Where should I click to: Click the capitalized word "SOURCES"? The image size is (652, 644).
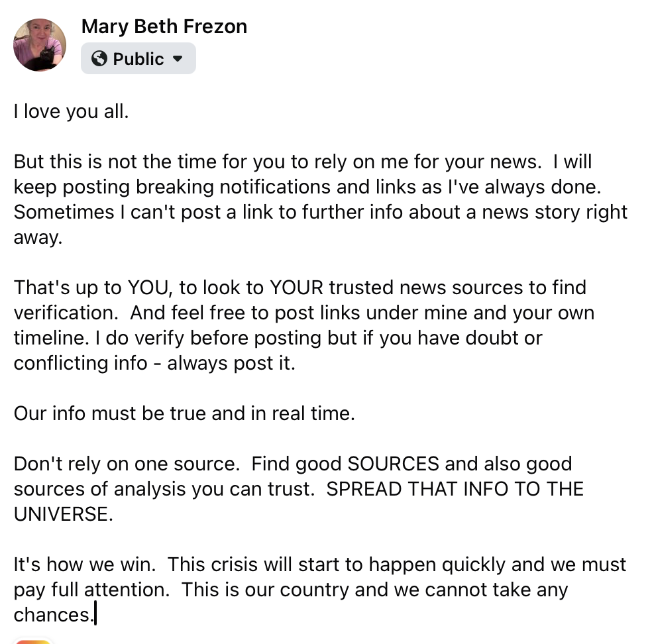coord(394,464)
